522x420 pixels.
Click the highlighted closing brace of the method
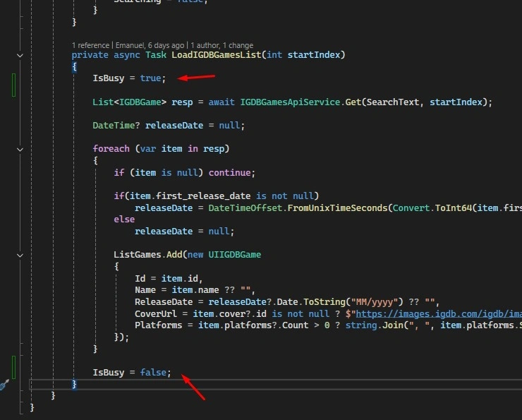click(x=74, y=384)
